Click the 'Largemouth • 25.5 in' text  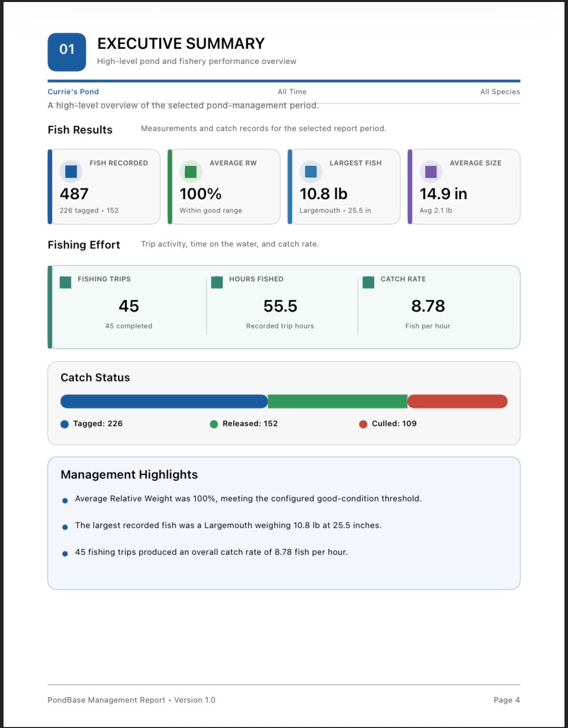(335, 211)
